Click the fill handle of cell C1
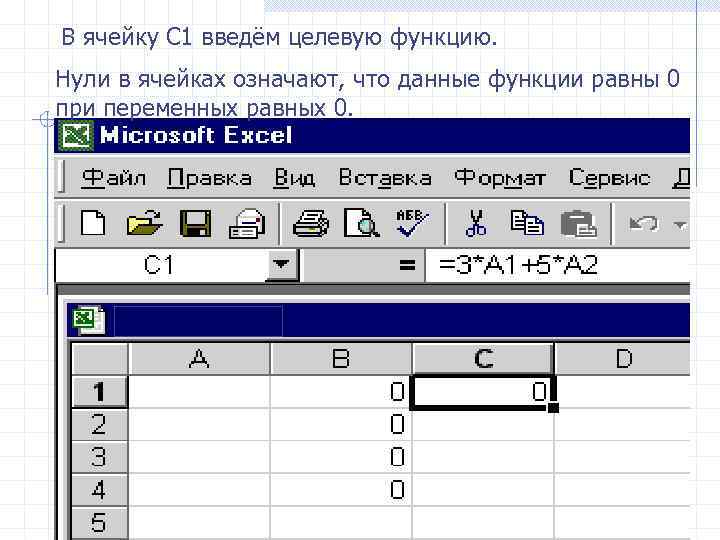 (x=553, y=407)
